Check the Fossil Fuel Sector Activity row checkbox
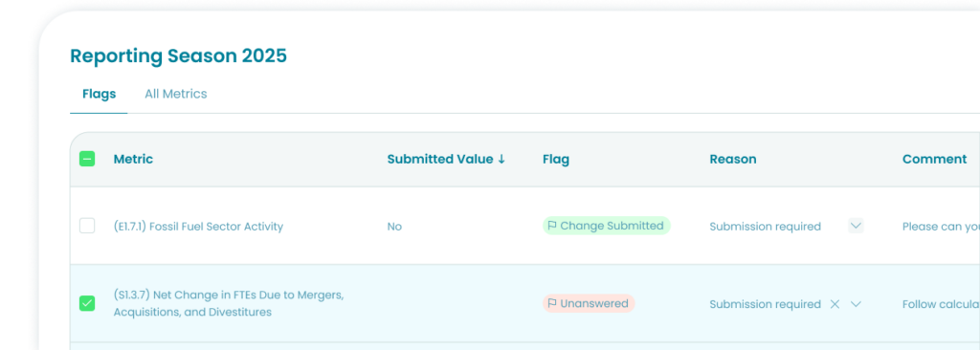 pos(87,227)
